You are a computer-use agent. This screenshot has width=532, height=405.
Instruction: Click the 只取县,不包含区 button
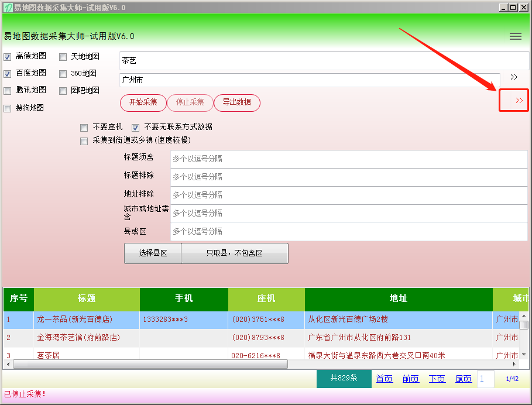tap(234, 253)
